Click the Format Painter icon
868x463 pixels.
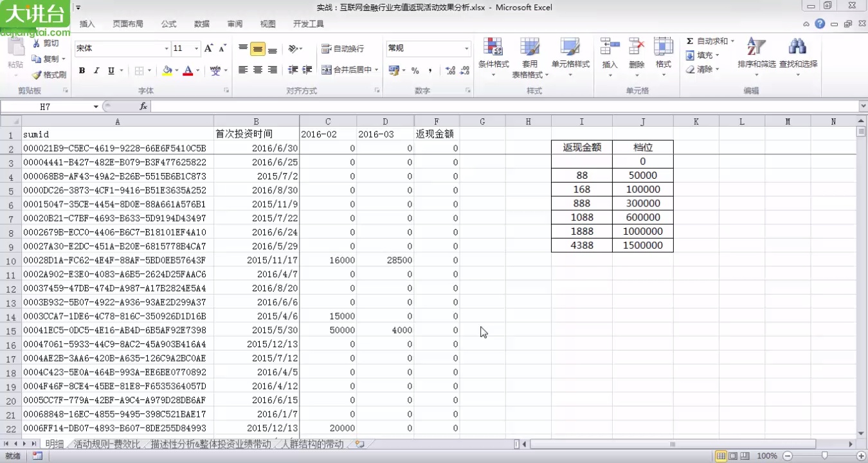pos(37,75)
